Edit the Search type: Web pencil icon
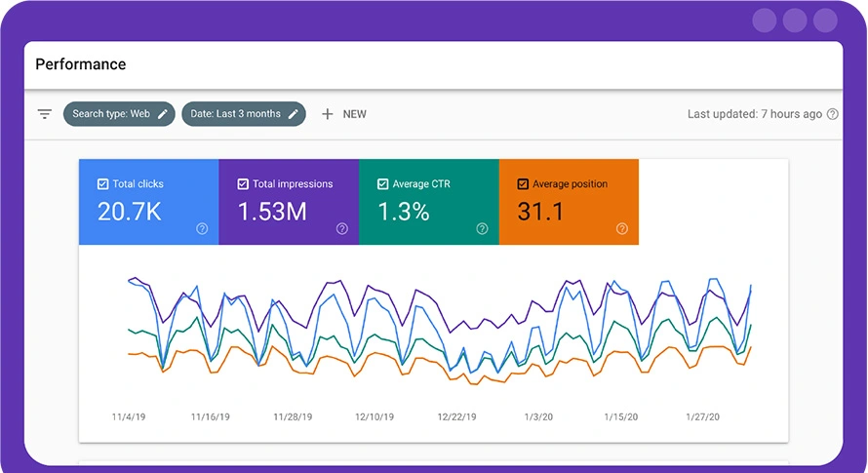 click(x=163, y=114)
